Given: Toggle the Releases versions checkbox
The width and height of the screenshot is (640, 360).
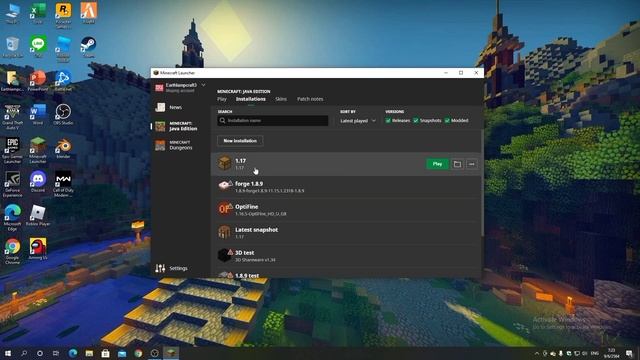Looking at the screenshot, I should point(388,120).
